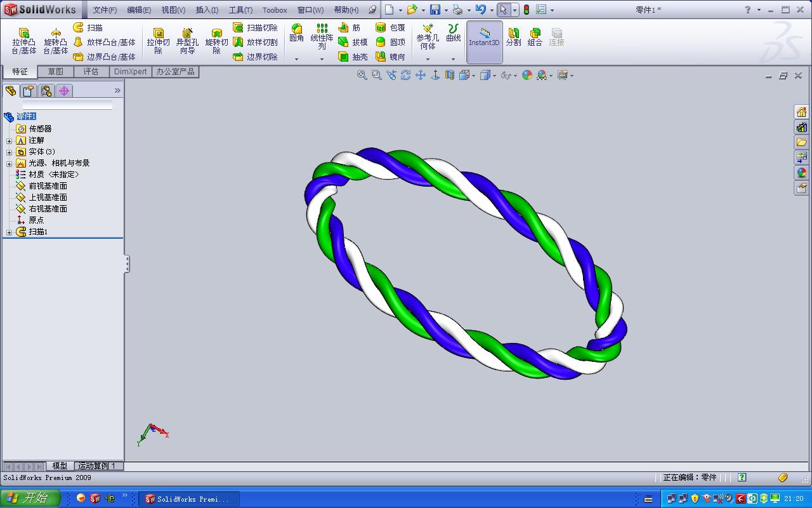
Task: Show the section view
Action: click(x=450, y=75)
